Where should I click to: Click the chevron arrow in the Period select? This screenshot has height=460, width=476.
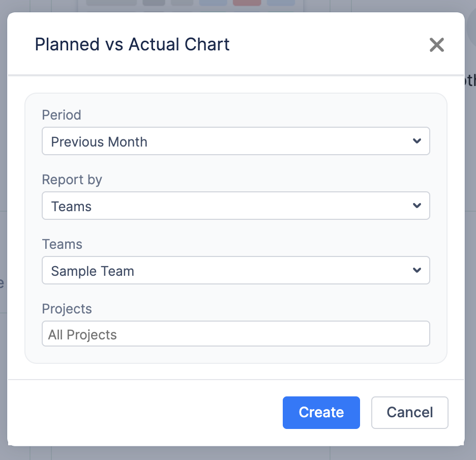point(417,141)
